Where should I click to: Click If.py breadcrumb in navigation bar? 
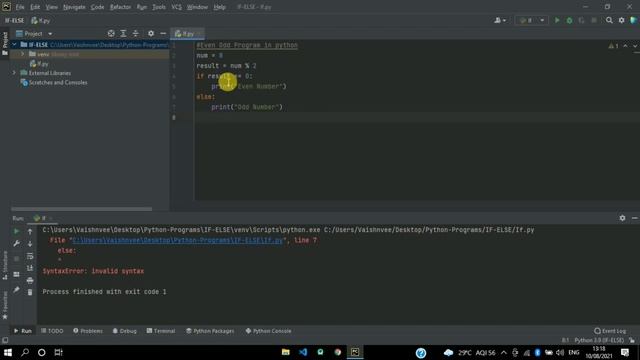pyautogui.click(x=40, y=20)
